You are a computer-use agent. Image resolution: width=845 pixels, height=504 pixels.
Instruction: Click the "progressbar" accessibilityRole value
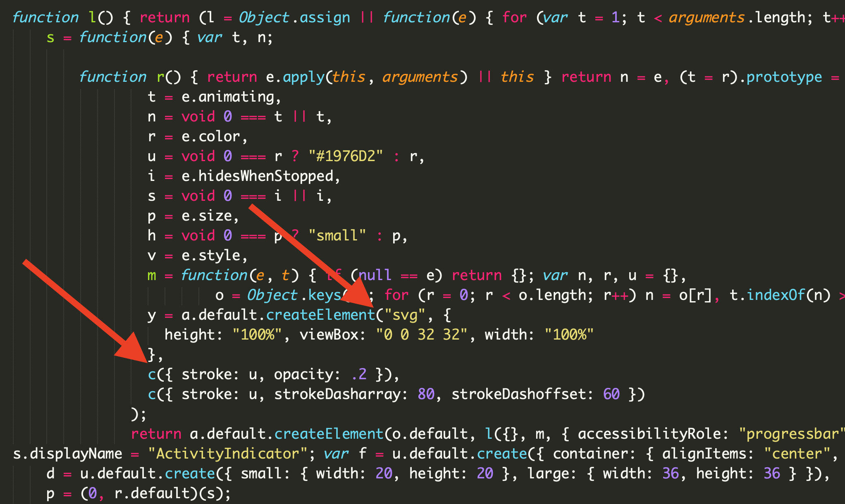click(790, 434)
